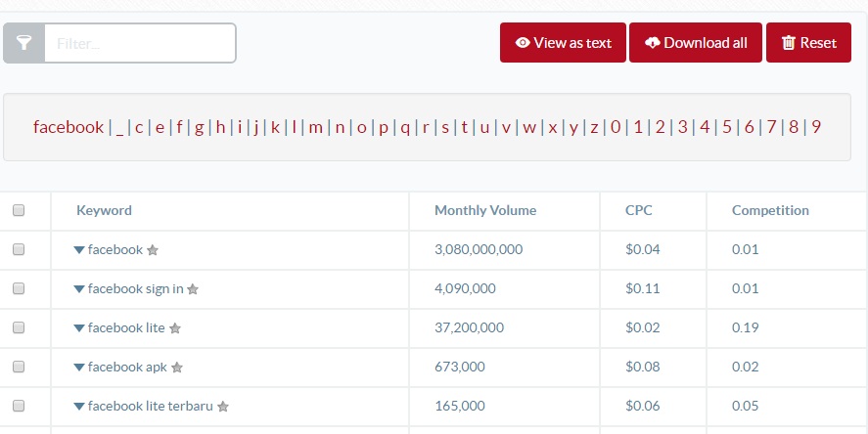Choose letter k in alphabet bar

pyautogui.click(x=275, y=127)
